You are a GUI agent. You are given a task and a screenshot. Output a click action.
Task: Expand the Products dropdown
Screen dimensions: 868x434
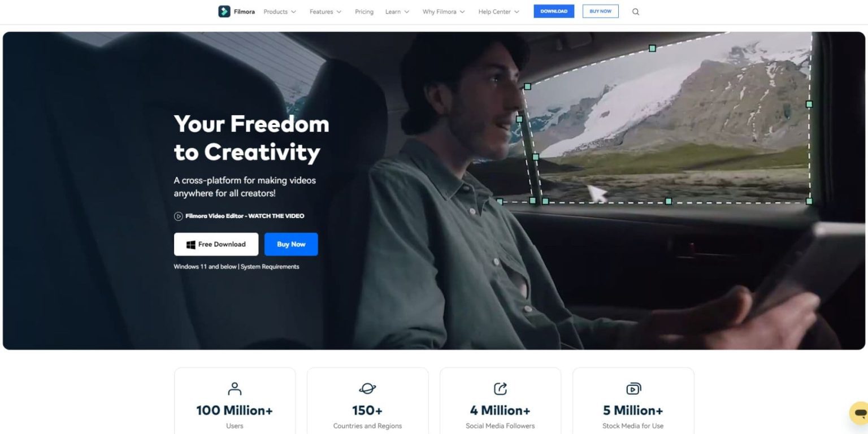tap(280, 12)
